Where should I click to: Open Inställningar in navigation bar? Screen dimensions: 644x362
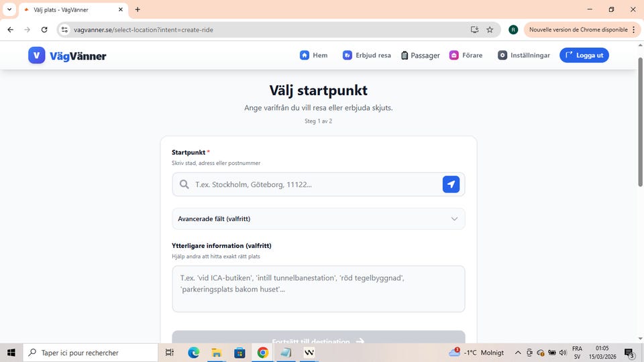tap(523, 56)
